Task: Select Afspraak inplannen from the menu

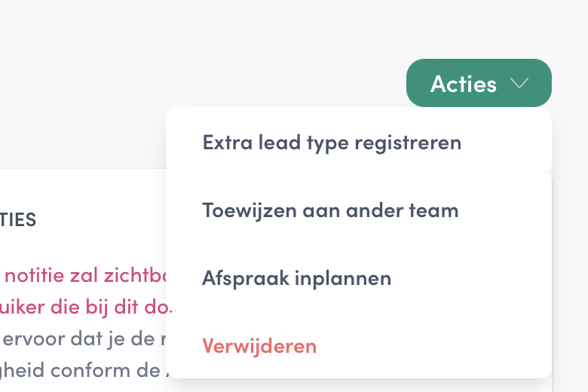Action: [x=359, y=278]
